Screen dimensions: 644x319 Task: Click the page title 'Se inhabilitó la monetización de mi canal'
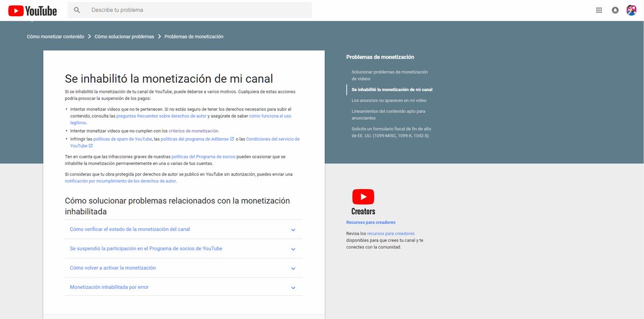point(169,78)
